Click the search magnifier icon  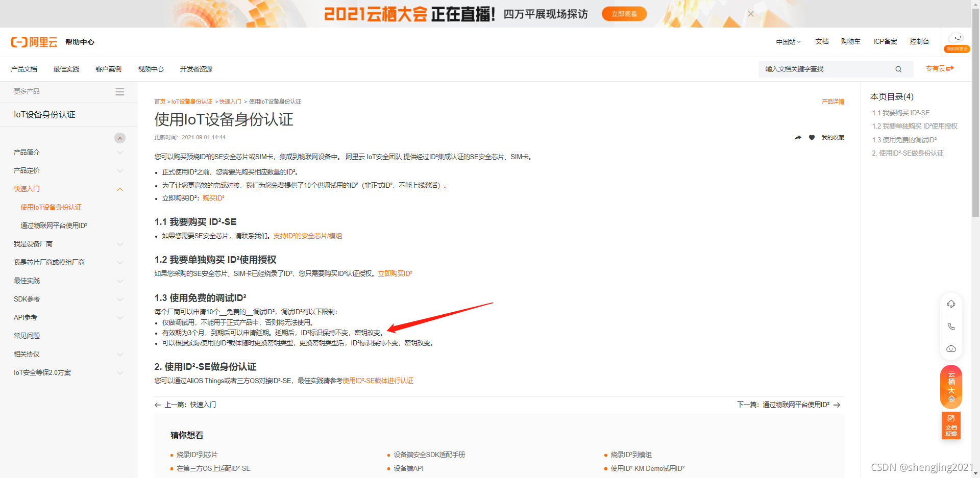tap(898, 69)
